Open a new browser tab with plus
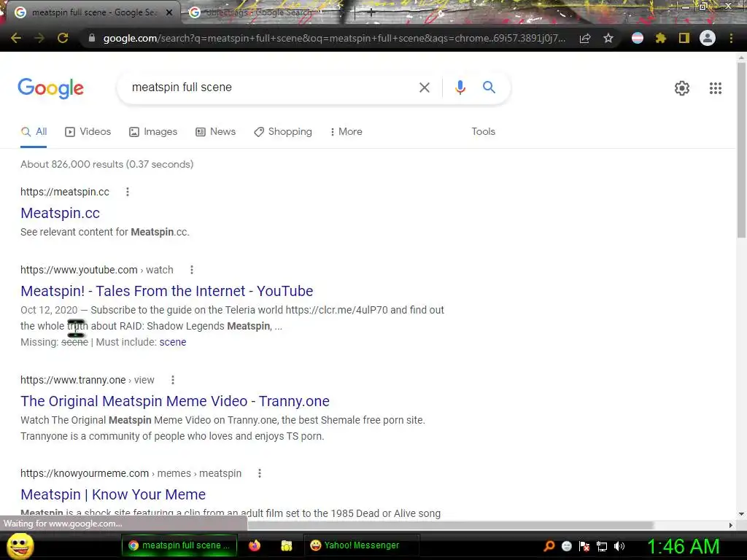Image resolution: width=747 pixels, height=560 pixels. (x=371, y=12)
